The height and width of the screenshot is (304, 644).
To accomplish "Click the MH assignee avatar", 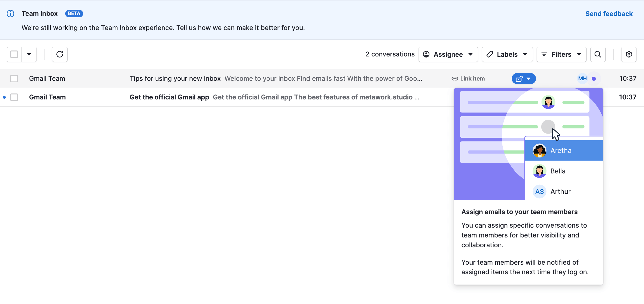I will (582, 78).
